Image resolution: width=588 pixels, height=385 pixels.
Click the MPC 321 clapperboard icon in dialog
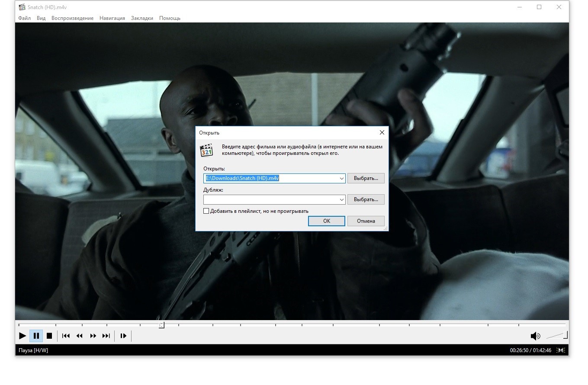206,150
